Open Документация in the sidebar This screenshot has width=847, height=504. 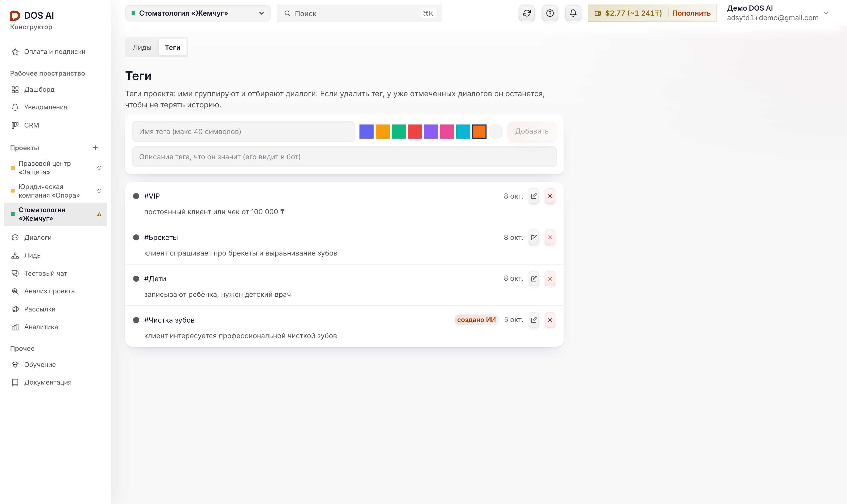click(x=55, y=382)
